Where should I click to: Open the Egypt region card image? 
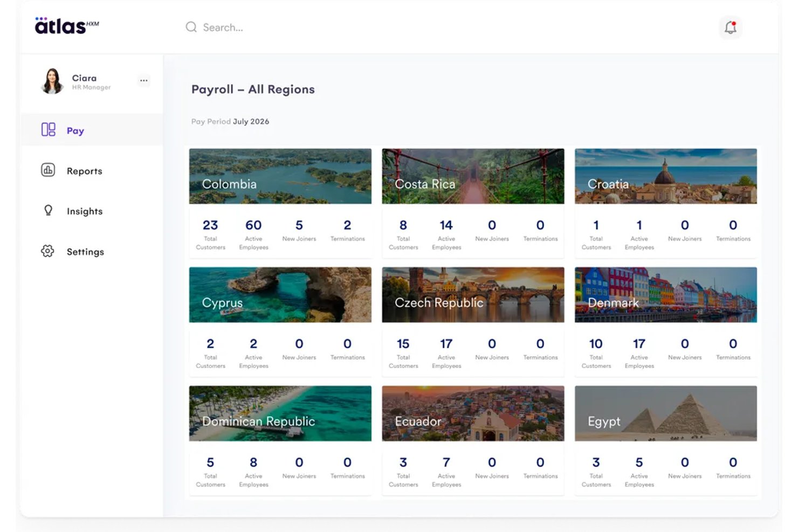[666, 413]
